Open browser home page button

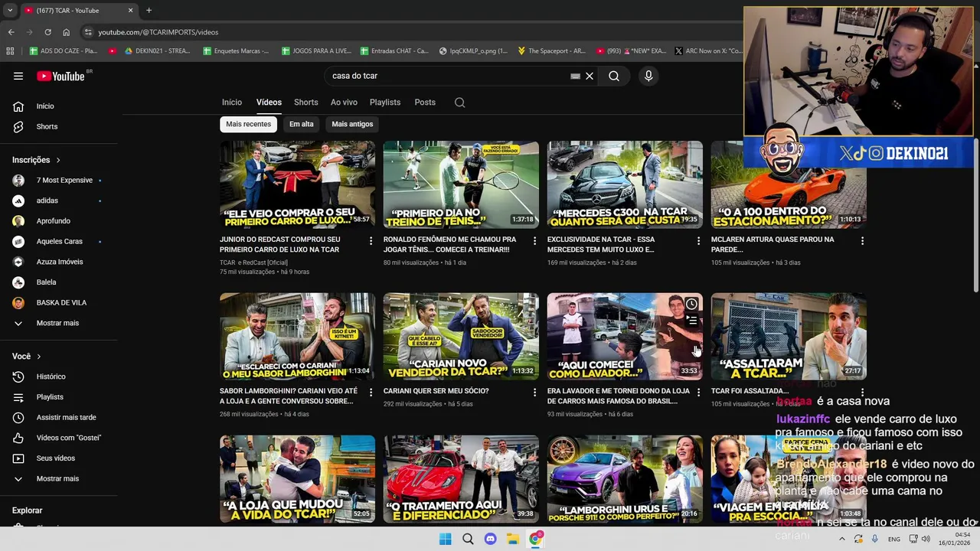pos(66,32)
